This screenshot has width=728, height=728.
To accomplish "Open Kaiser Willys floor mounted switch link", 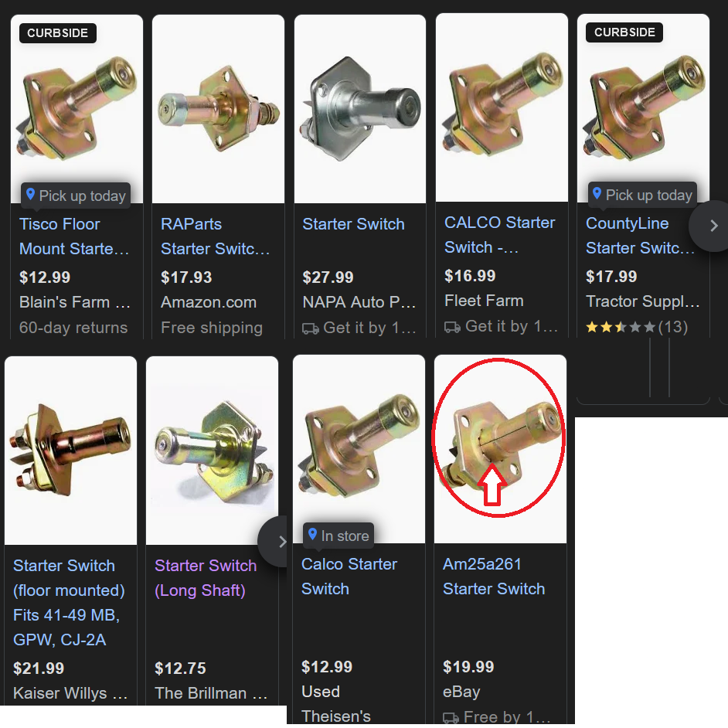I will (69, 603).
